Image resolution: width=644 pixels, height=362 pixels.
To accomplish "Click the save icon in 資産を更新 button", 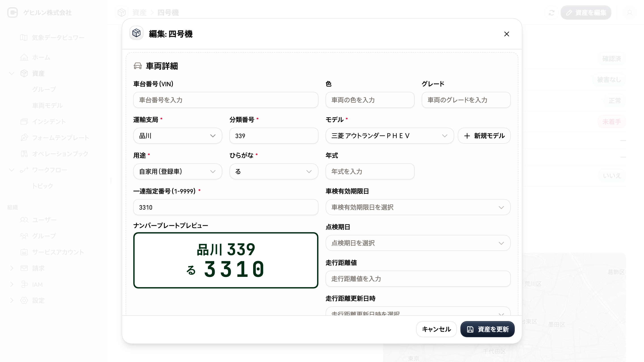I will click(470, 329).
